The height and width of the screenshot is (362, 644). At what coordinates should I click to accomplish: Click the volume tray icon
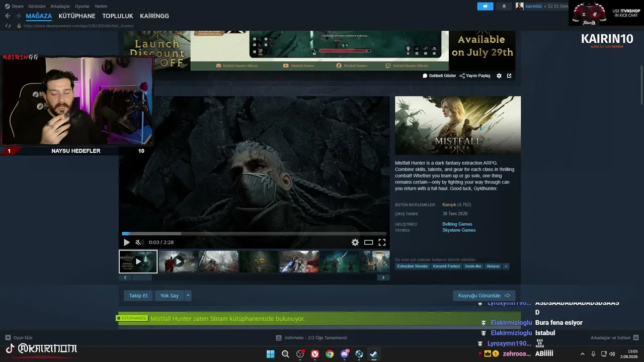(612, 354)
